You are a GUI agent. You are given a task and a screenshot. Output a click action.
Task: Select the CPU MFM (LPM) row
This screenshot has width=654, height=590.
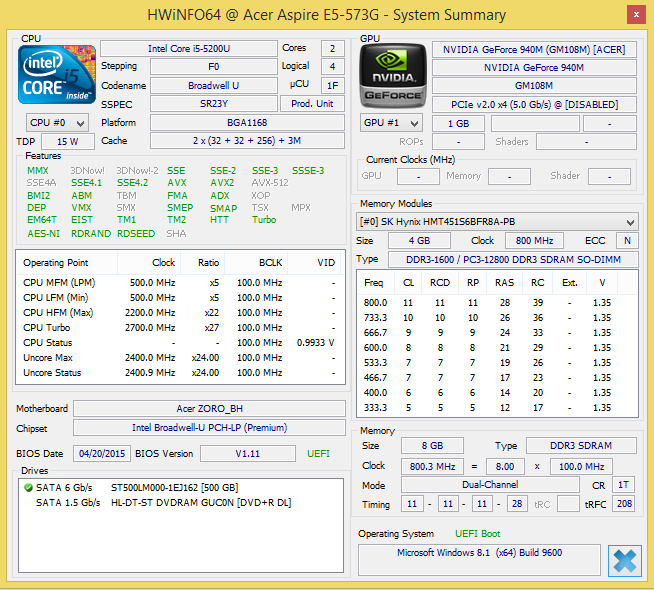(180, 283)
